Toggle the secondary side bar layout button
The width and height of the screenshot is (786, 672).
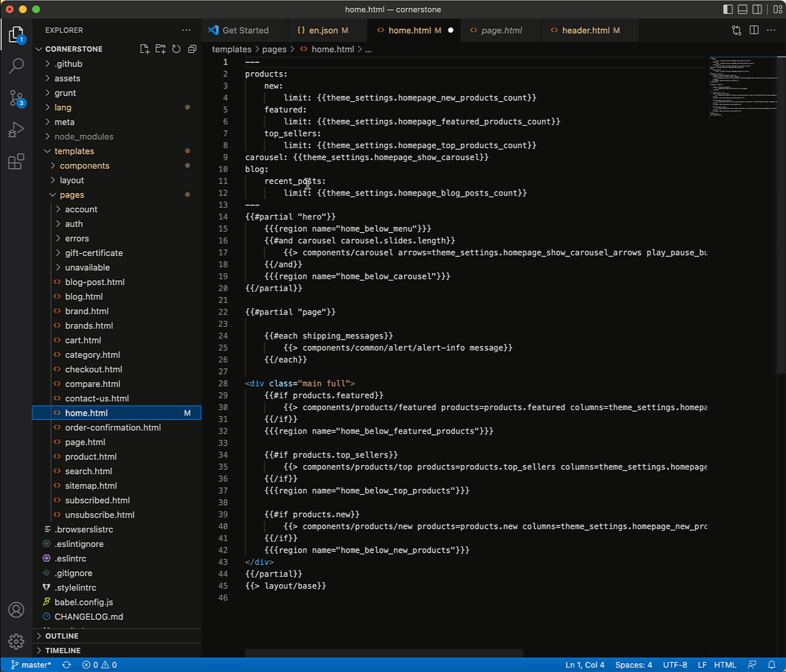pos(757,9)
